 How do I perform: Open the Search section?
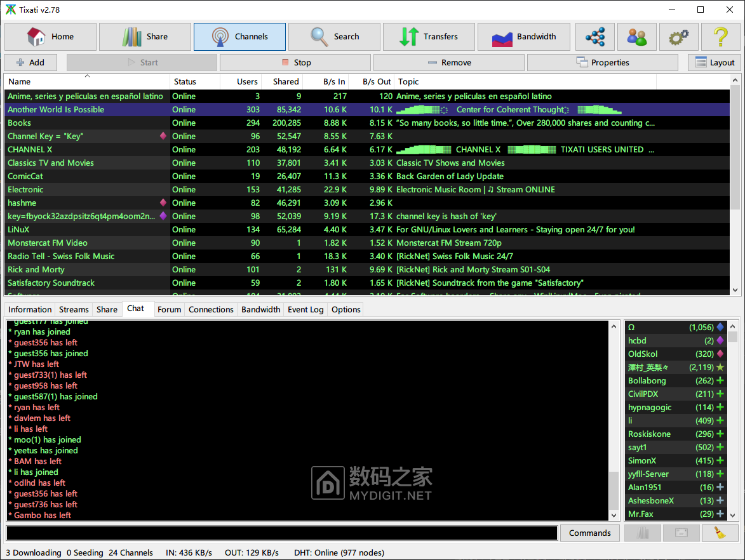(334, 37)
